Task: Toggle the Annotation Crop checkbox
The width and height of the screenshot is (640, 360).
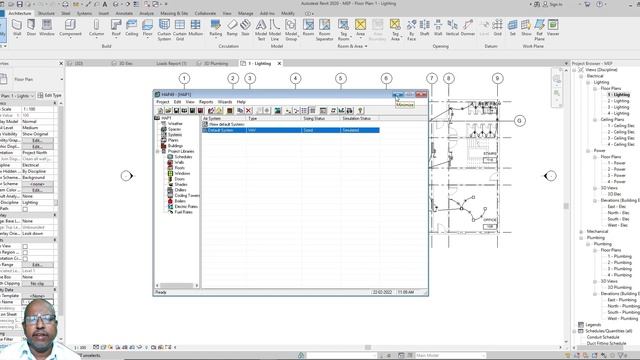Action: [x=25, y=258]
